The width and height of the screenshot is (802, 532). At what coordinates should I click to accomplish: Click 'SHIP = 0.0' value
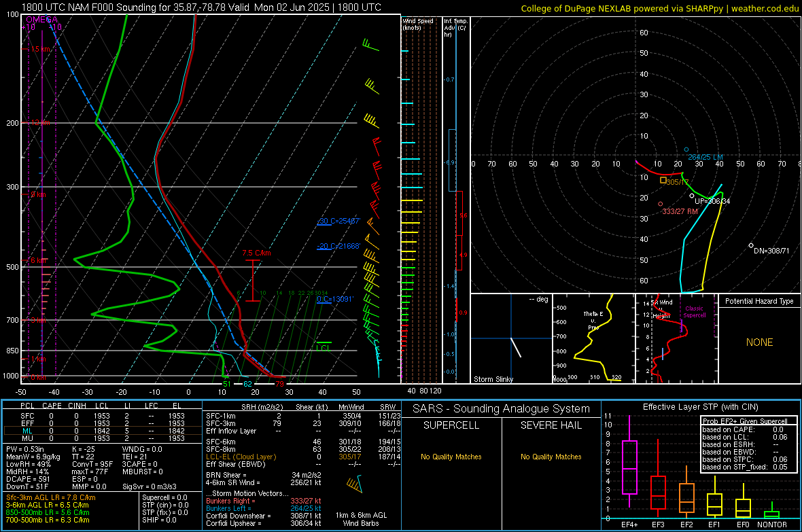tap(159, 520)
